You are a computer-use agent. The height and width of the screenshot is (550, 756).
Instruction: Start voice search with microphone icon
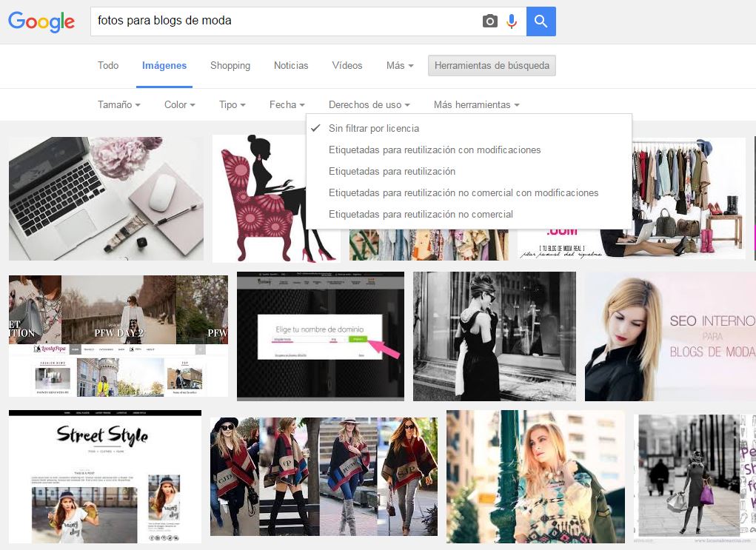click(x=512, y=21)
